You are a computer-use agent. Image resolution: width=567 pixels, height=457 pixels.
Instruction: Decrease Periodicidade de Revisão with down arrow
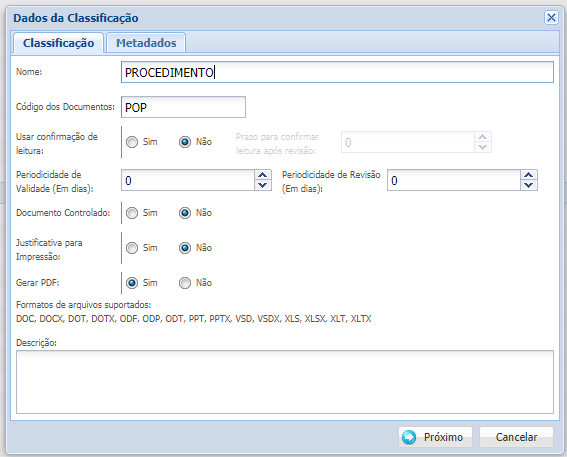tap(529, 185)
